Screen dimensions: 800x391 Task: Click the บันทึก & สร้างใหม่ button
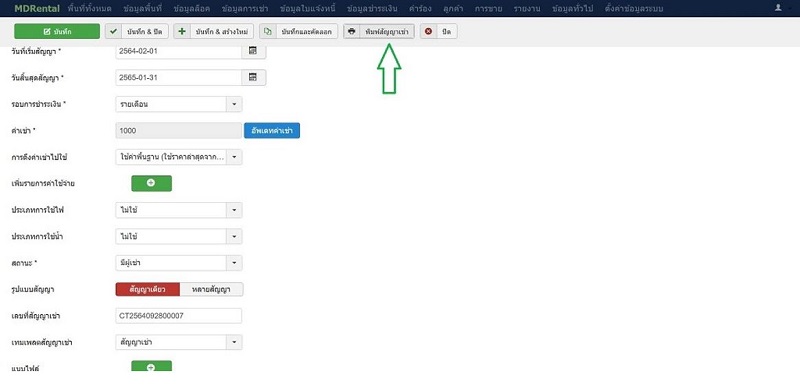[214, 32]
